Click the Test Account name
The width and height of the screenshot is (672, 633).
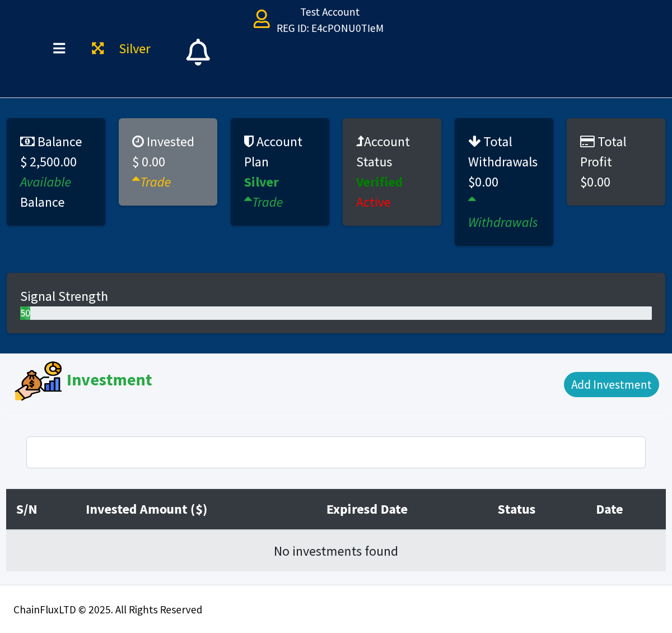tap(330, 12)
